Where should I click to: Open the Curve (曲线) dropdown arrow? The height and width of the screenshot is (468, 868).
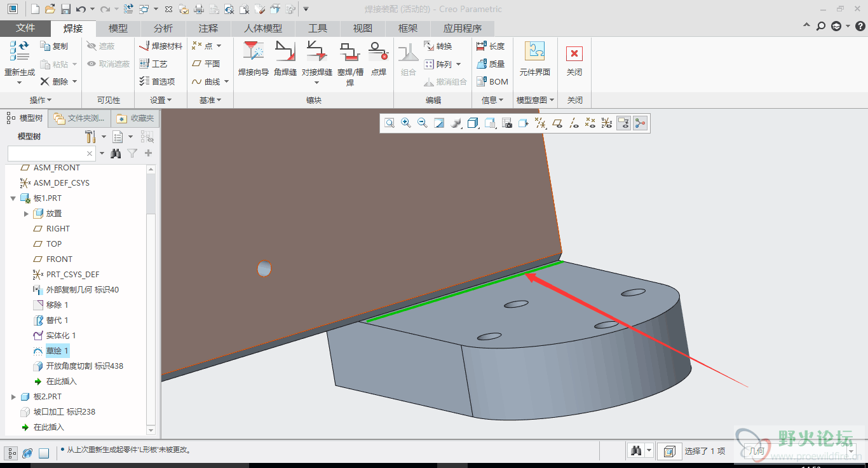(x=227, y=81)
